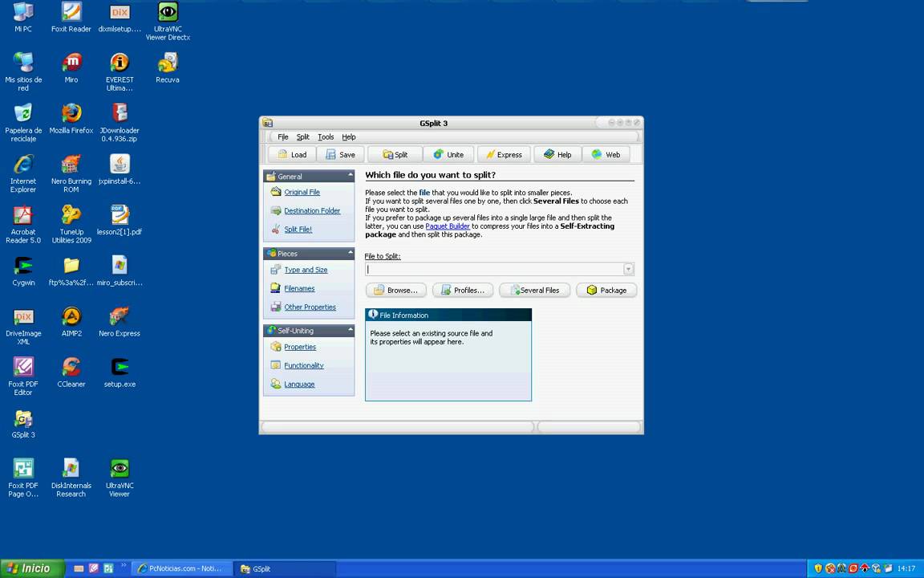Click the Web toolbar button
Viewport: 924px width, 578px height.
[x=606, y=154]
